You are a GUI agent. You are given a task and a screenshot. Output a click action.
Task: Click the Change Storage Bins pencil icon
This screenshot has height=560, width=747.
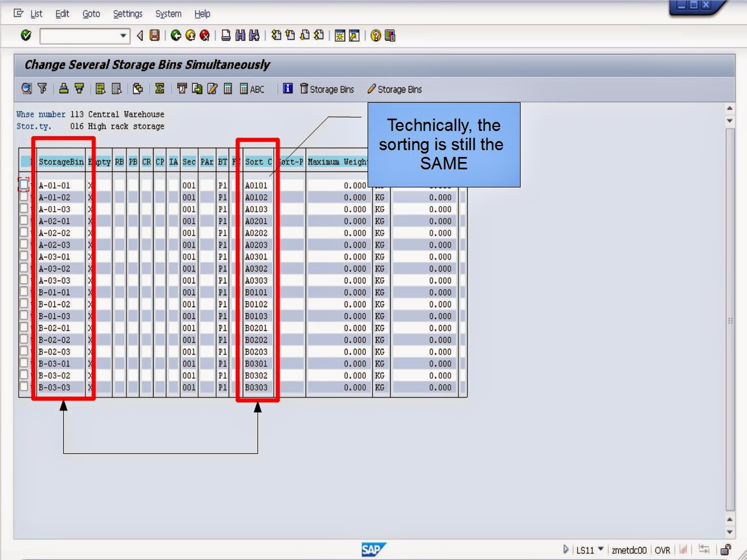click(x=395, y=89)
